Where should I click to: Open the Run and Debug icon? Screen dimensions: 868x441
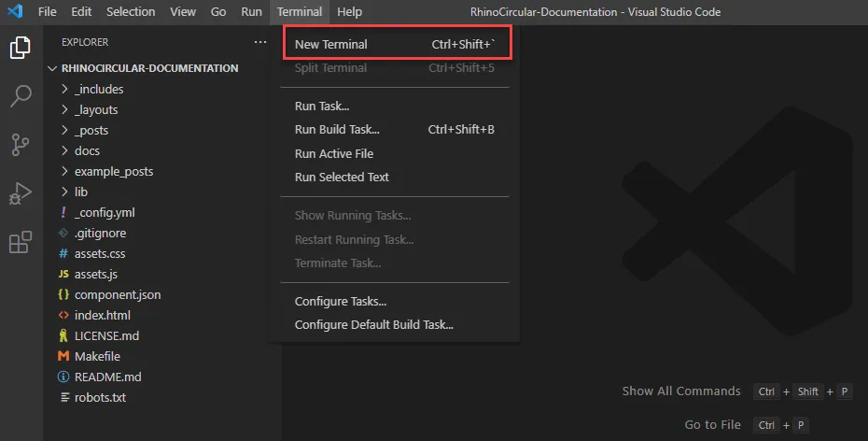(x=21, y=193)
